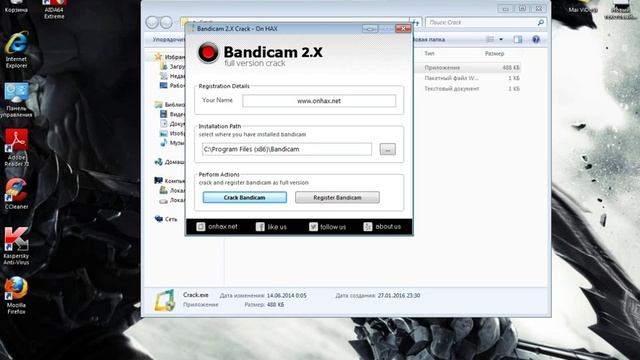The width and height of the screenshot is (640, 360).
Task: Open the Organize menu in Explorer
Action: pyautogui.click(x=169, y=40)
